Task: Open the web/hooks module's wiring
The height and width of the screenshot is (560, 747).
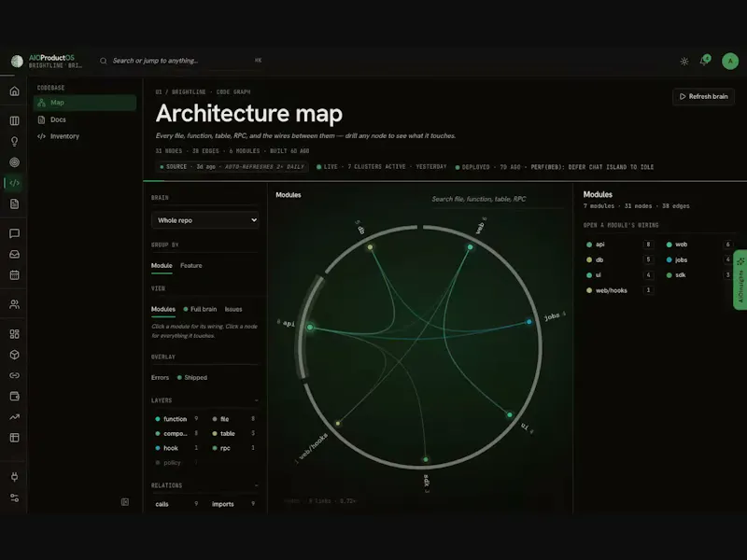Action: pyautogui.click(x=619, y=290)
